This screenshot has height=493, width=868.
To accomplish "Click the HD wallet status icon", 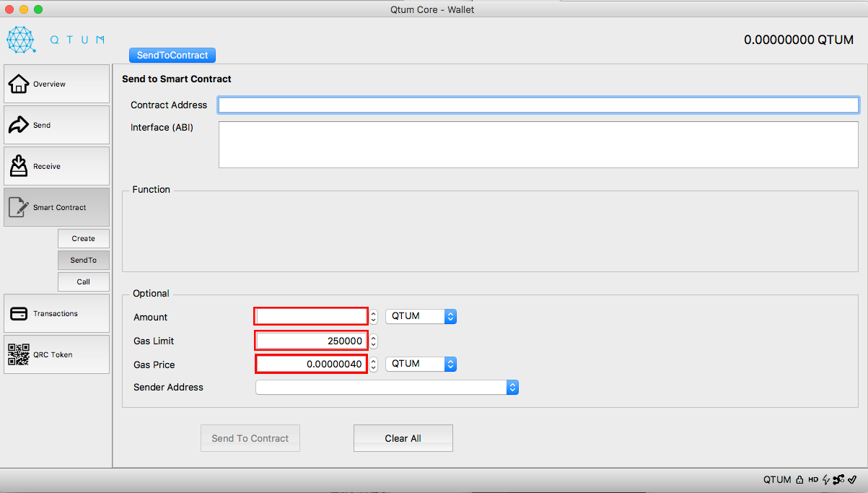I will click(813, 479).
